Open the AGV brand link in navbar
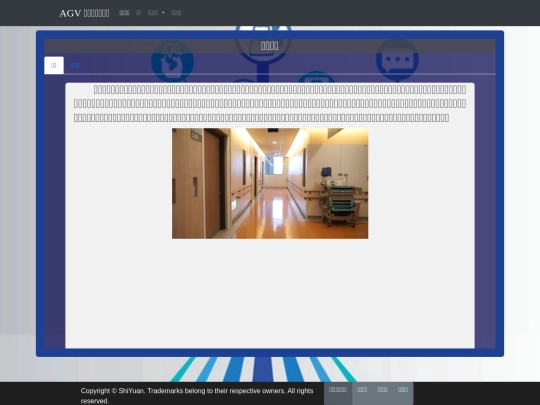Viewport: 540px width, 405px height. [84, 13]
